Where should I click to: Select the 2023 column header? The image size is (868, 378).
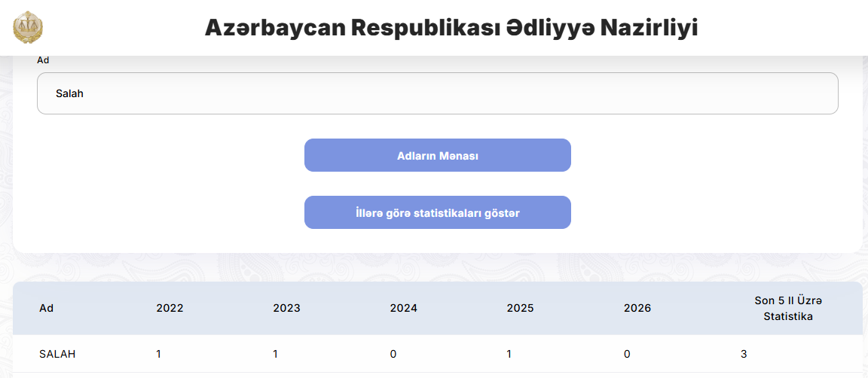286,308
